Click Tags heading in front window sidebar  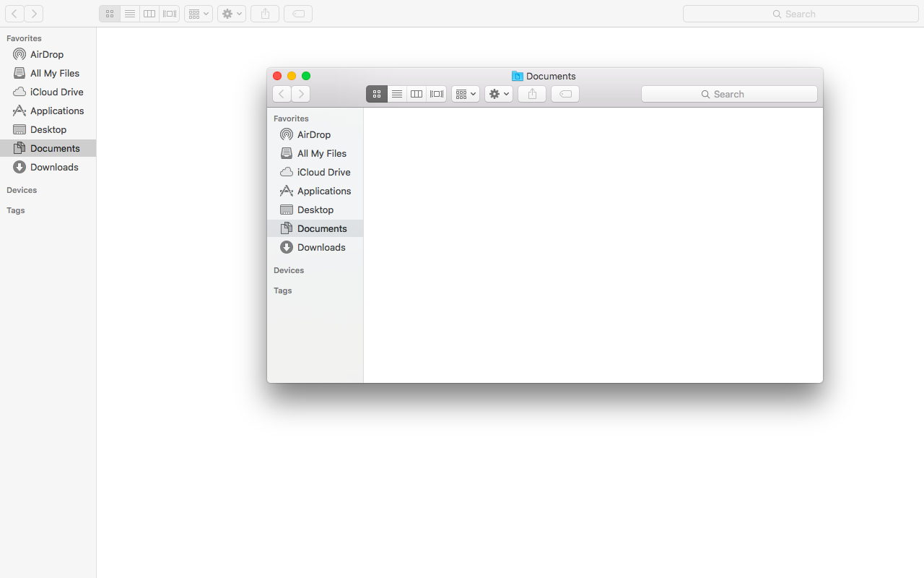tap(283, 290)
